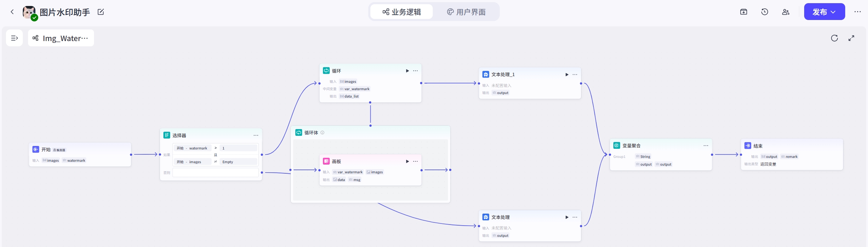Click the 发布 publish button
This screenshot has height=247, width=868.
click(824, 12)
